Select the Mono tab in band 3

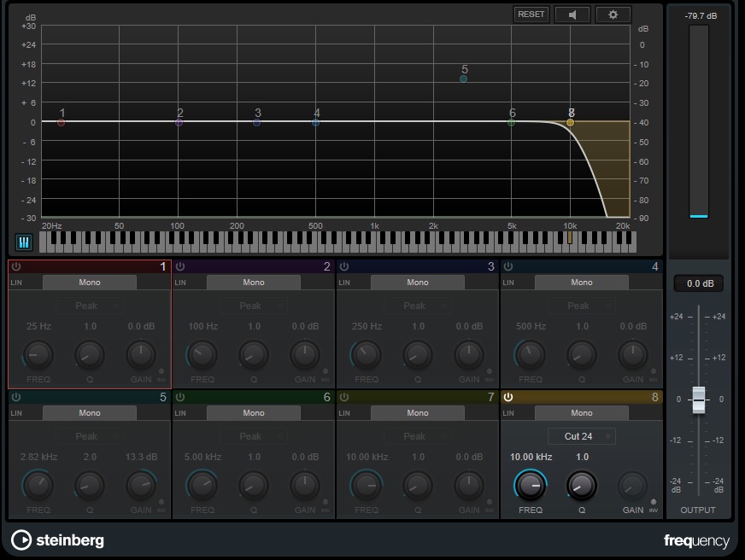pyautogui.click(x=417, y=283)
